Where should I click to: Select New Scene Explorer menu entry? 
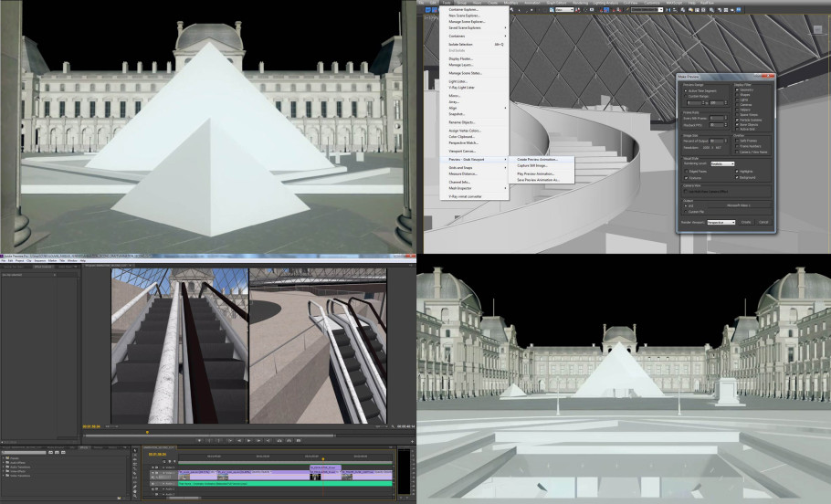464,16
